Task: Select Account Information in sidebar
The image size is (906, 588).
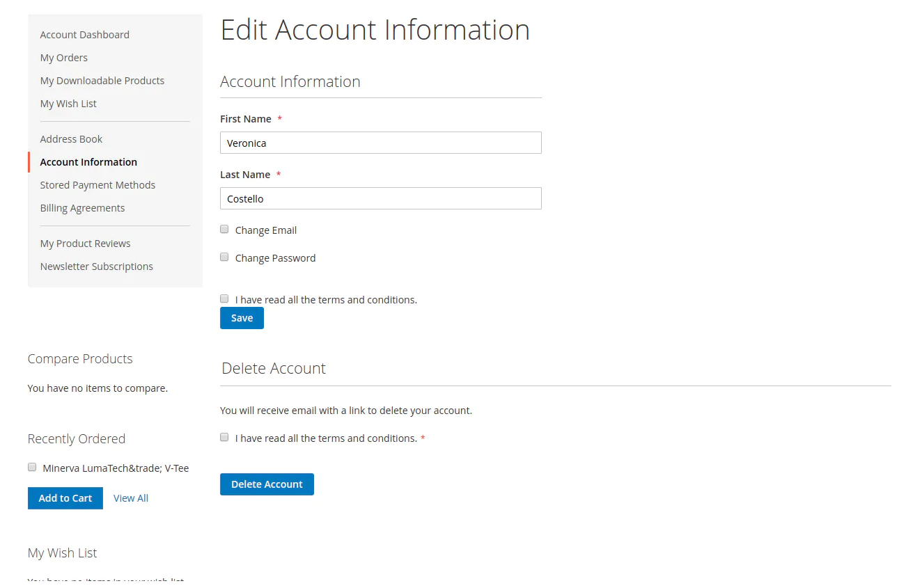Action: 88,161
